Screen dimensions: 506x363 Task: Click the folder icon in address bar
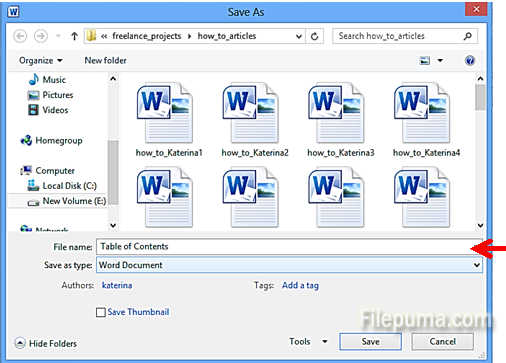91,36
